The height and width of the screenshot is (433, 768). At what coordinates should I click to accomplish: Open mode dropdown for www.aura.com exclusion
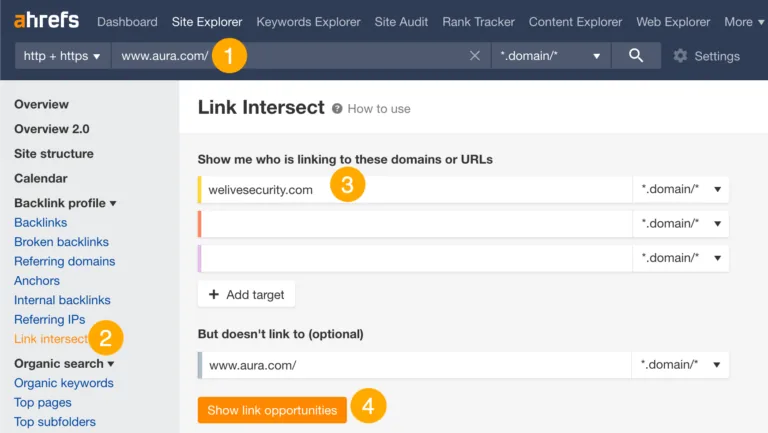(680, 365)
